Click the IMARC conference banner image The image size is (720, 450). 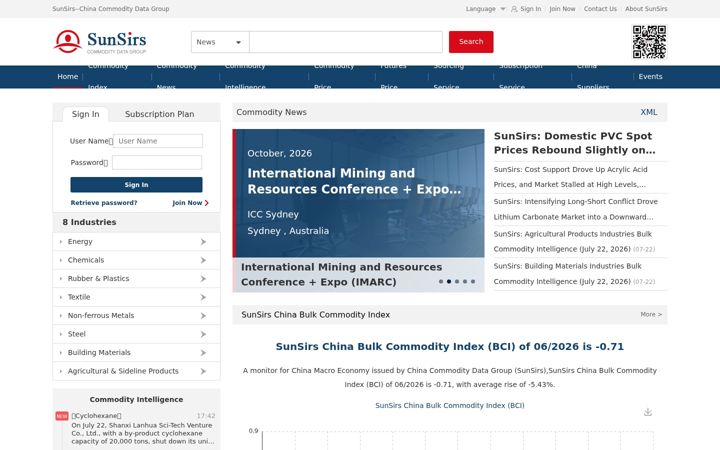point(359,193)
